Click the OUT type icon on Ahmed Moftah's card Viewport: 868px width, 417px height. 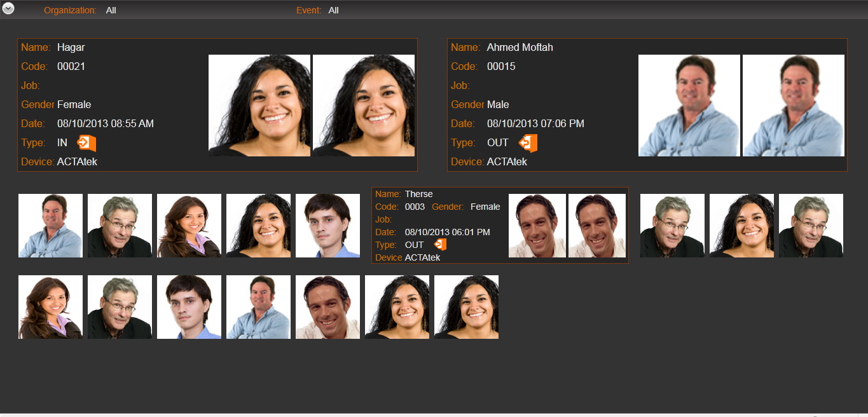click(528, 143)
